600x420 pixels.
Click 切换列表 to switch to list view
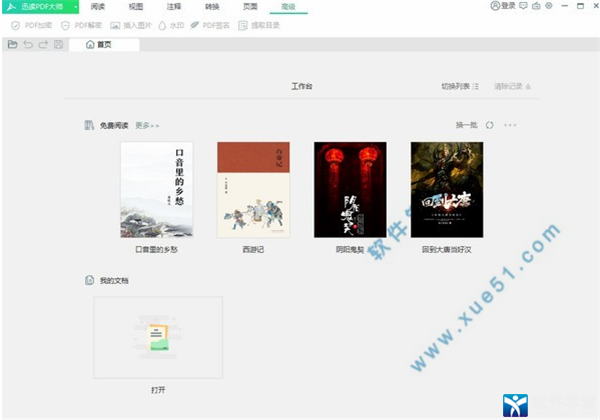tap(460, 86)
